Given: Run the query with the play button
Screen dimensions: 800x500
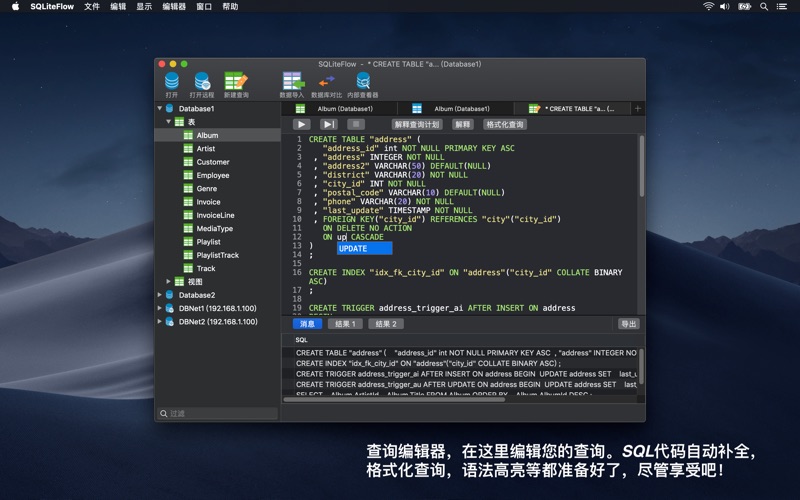Looking at the screenshot, I should (302, 124).
